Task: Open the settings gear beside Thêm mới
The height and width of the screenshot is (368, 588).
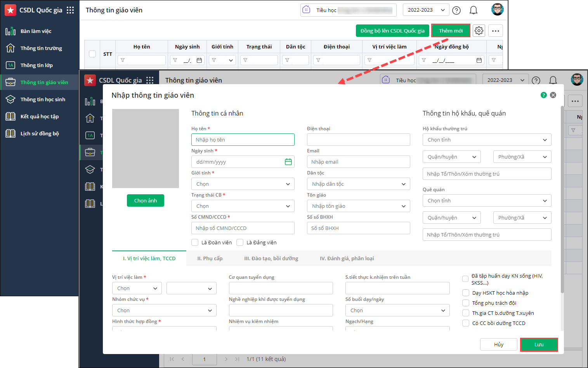Action: [479, 31]
